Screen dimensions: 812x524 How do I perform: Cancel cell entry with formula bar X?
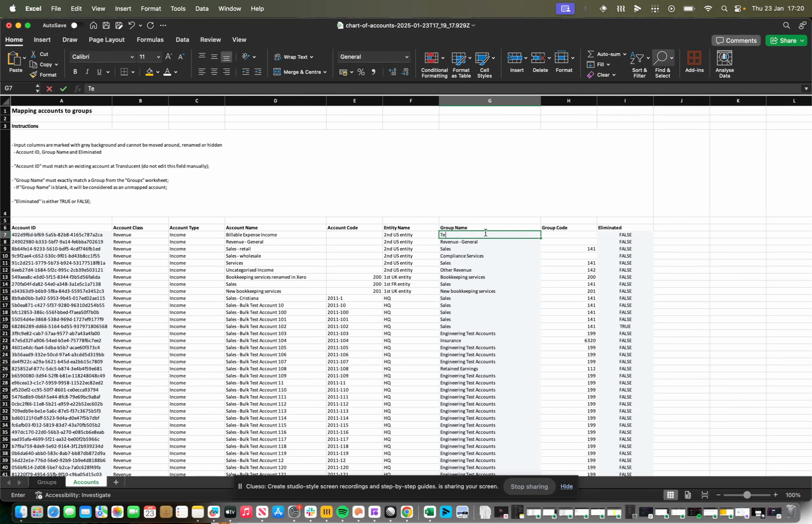(x=50, y=89)
